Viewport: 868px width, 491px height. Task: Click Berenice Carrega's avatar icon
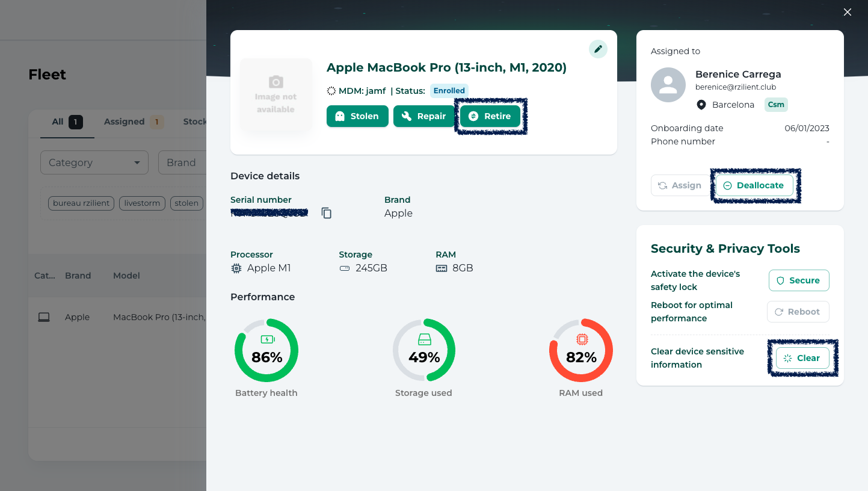[x=668, y=85]
